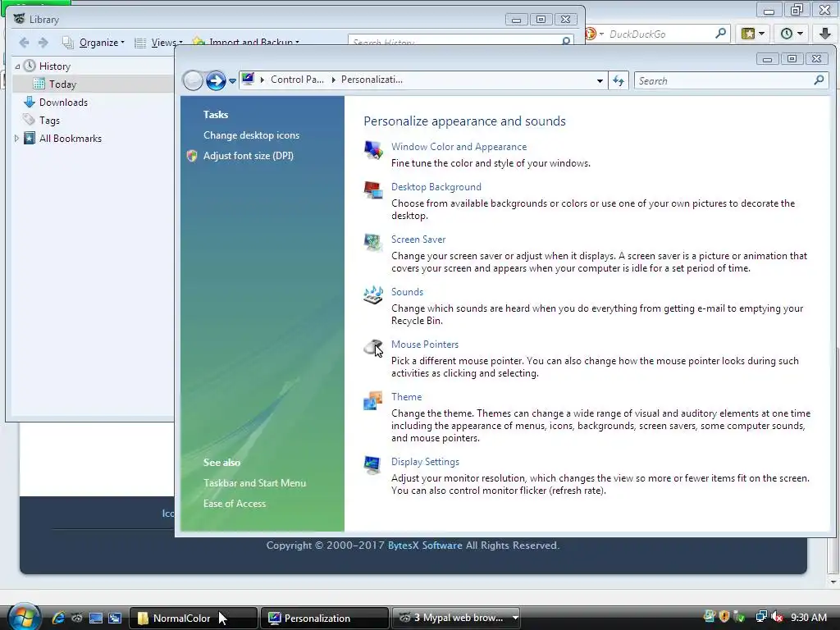Viewport: 840px width, 630px height.
Task: Open recent pages dropdown arrow in Personalization
Action: 232,81
